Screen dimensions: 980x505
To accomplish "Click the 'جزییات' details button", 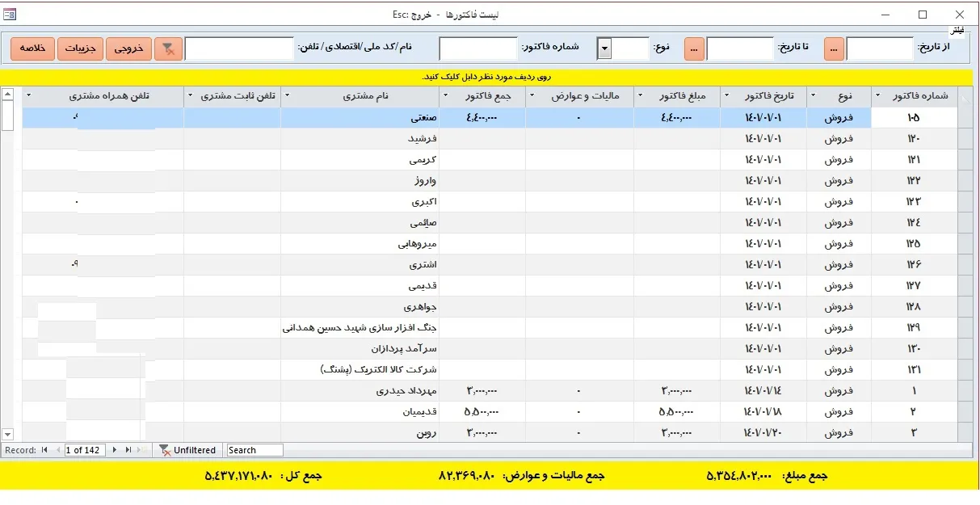I will [80, 48].
